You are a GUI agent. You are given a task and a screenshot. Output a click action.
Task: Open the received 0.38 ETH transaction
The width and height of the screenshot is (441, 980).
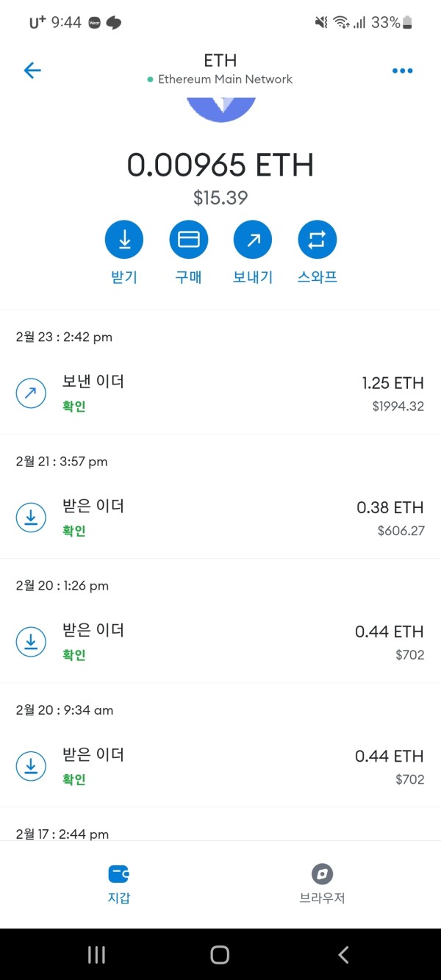pos(220,518)
